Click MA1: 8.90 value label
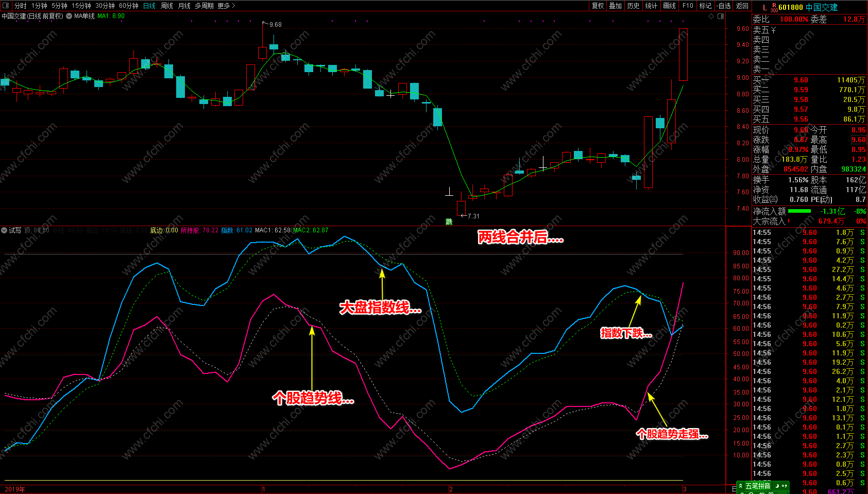Viewport: 868px width, 494px height. [111, 16]
